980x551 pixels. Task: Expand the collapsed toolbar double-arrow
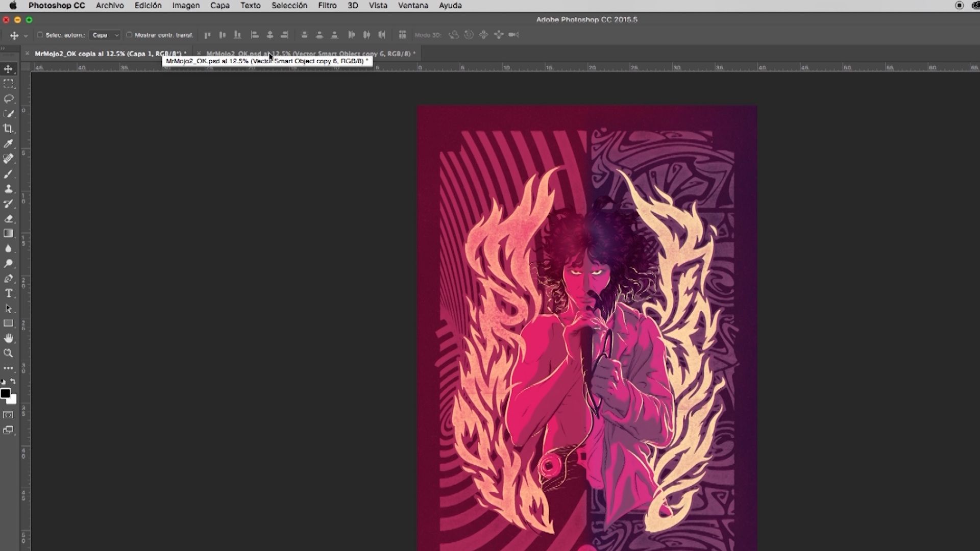[3, 48]
